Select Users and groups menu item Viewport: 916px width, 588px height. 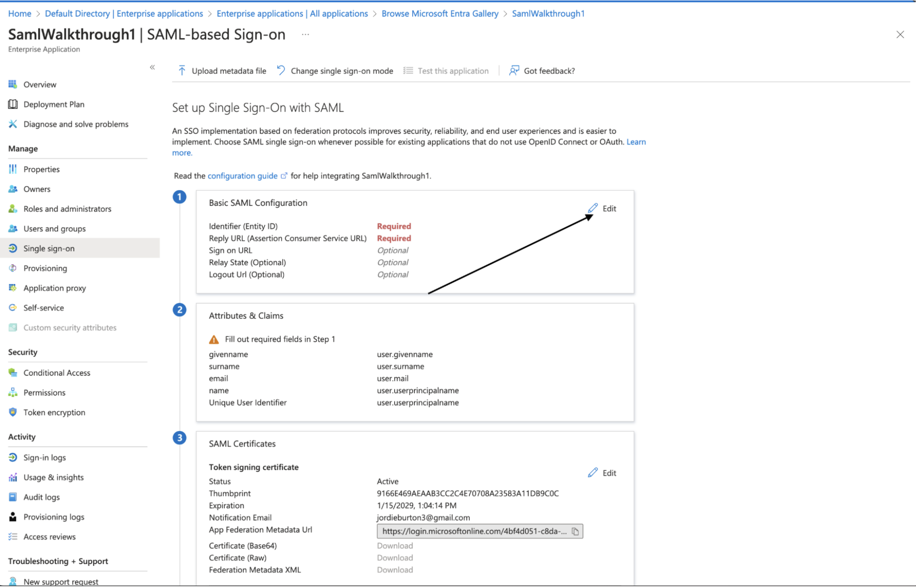pos(54,229)
